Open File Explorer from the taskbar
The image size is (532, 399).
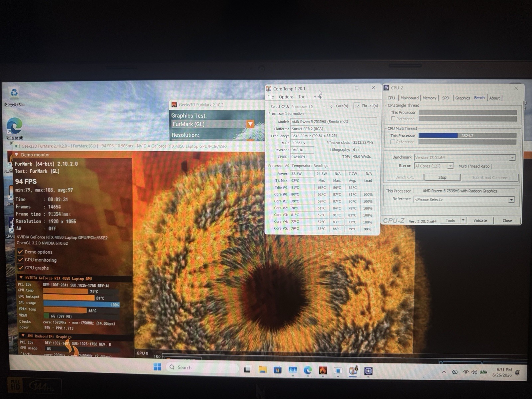pyautogui.click(x=262, y=369)
